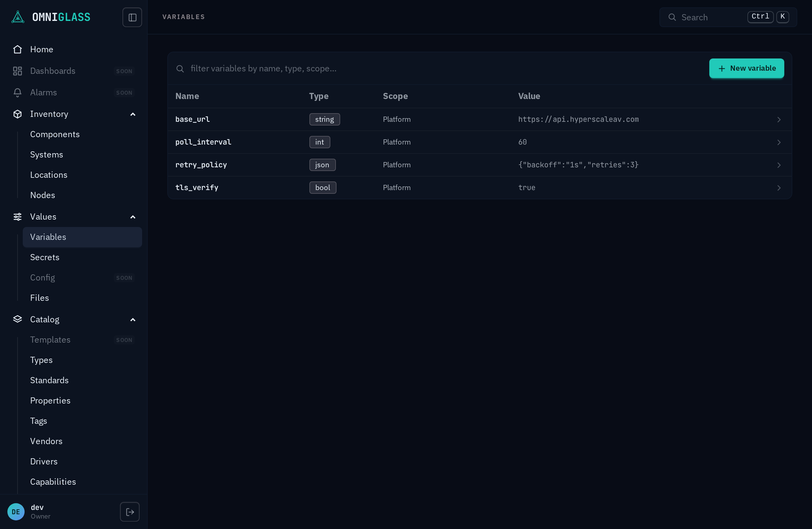Open base_url row using its chevron arrow
The image size is (812, 529).
point(779,120)
